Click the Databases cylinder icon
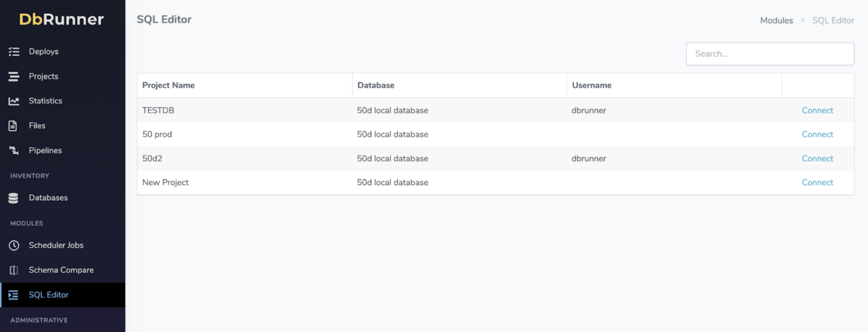Image resolution: width=868 pixels, height=332 pixels. pyautogui.click(x=14, y=198)
